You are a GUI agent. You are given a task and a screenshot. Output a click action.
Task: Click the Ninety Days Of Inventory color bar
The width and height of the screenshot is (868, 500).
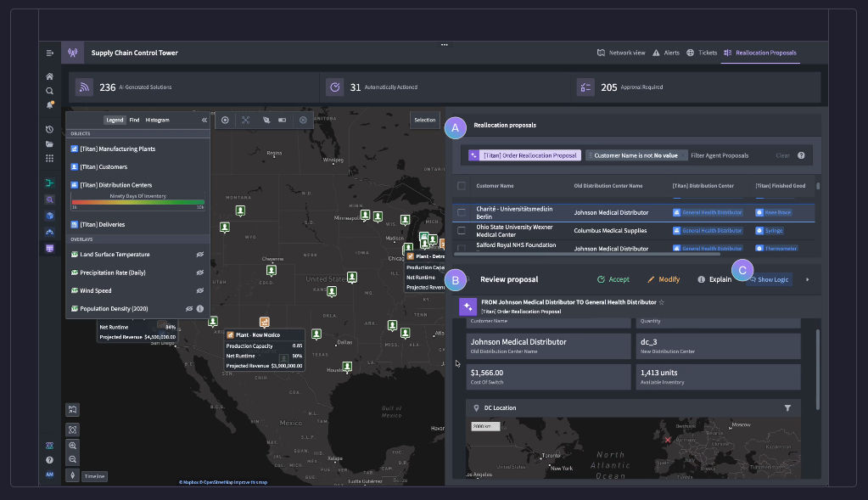(137, 202)
